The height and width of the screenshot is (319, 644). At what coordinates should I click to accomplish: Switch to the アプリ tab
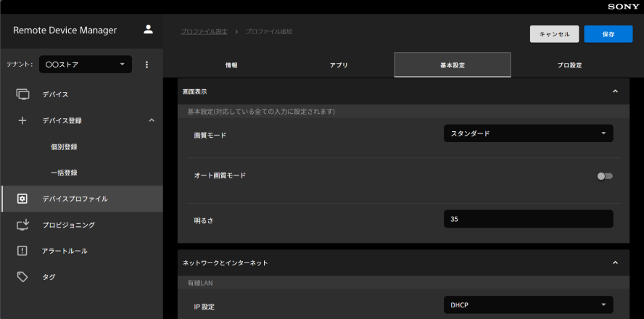(339, 65)
